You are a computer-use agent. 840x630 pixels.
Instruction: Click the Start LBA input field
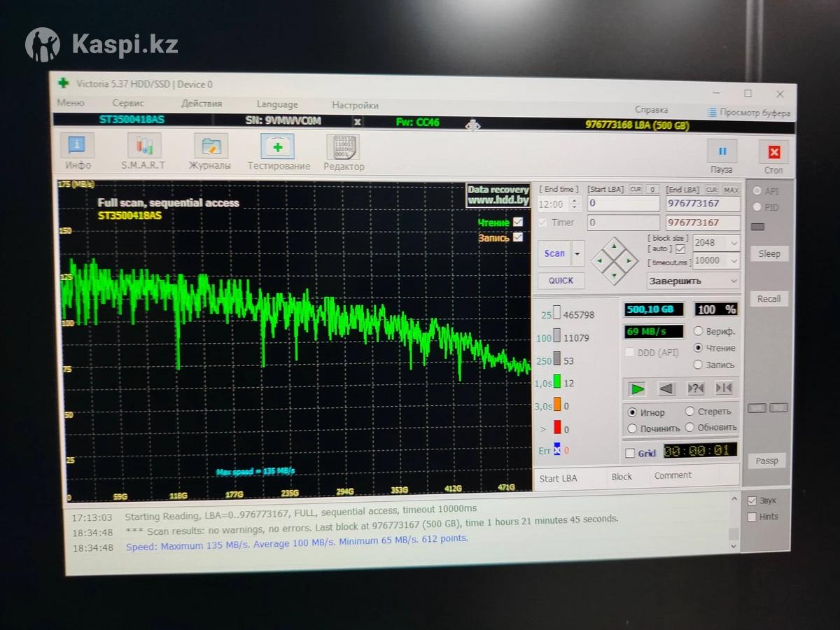pyautogui.click(x=623, y=204)
